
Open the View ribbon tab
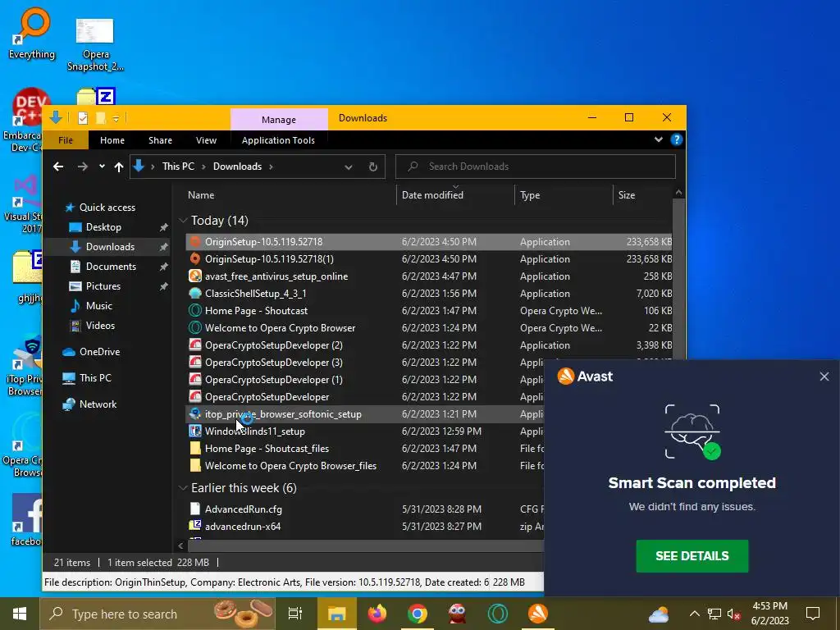[x=206, y=140]
